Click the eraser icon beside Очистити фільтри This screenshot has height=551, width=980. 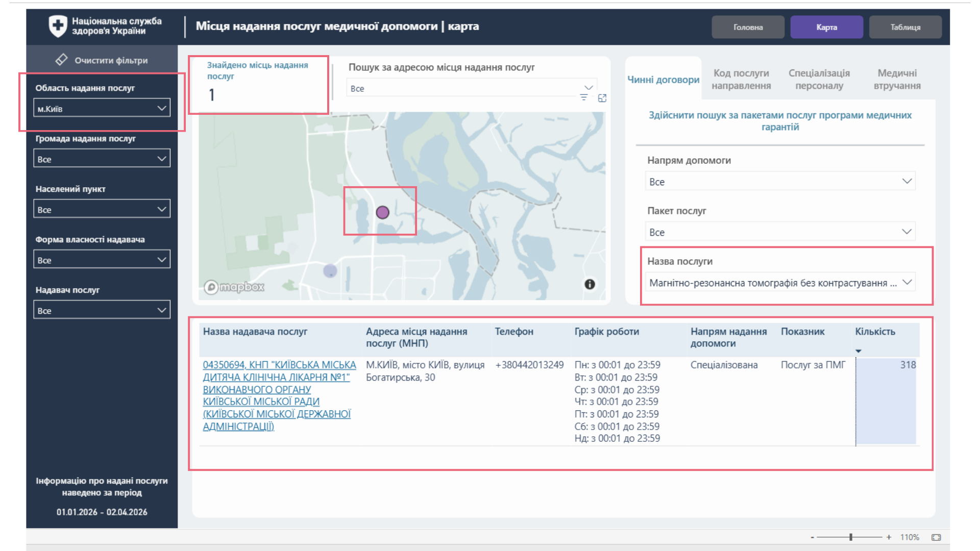click(61, 60)
